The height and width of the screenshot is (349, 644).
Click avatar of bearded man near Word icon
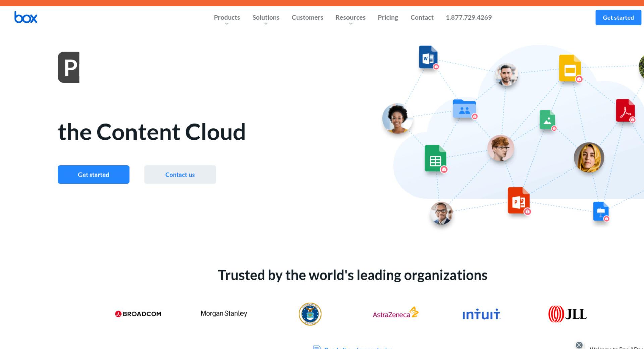coord(506,74)
